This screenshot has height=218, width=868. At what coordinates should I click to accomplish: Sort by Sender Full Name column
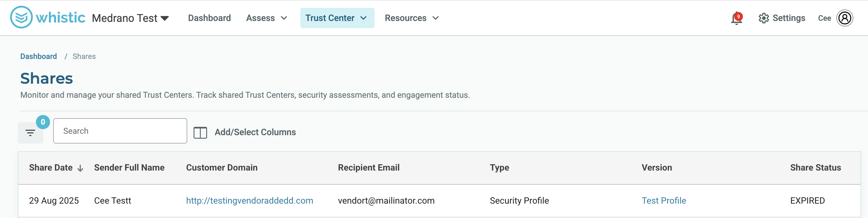pyautogui.click(x=129, y=167)
